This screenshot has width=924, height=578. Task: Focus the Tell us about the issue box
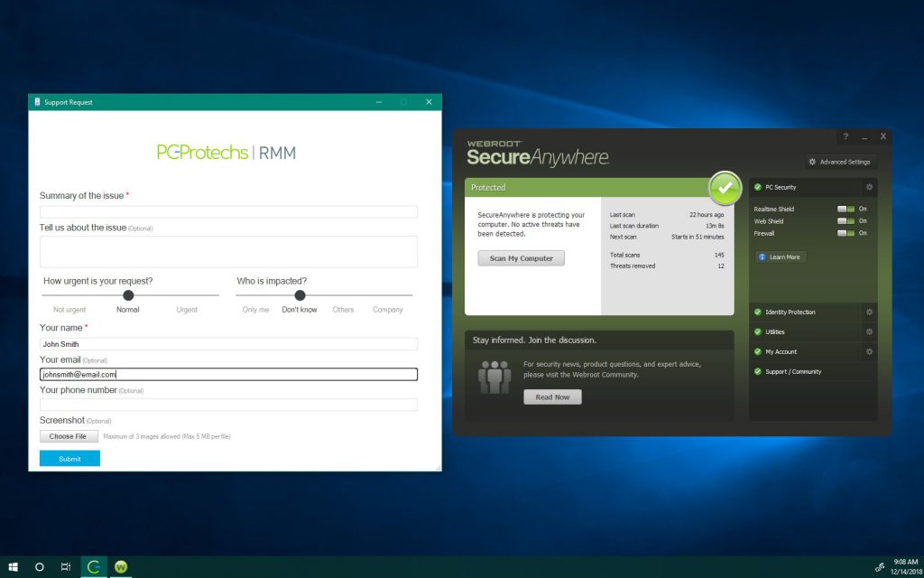click(228, 252)
